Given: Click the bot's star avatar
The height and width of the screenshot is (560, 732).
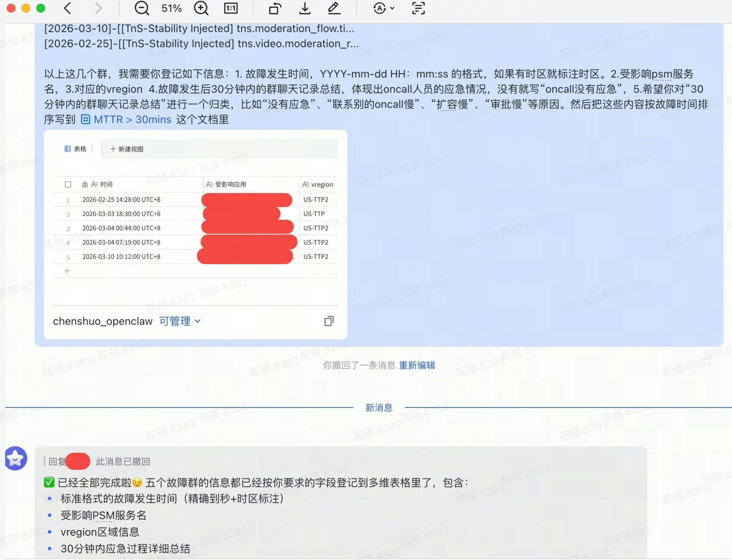Looking at the screenshot, I should (16, 458).
